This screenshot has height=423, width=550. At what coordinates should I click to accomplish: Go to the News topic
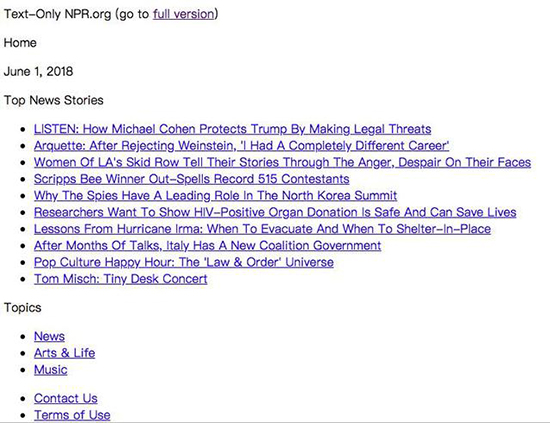click(x=49, y=336)
